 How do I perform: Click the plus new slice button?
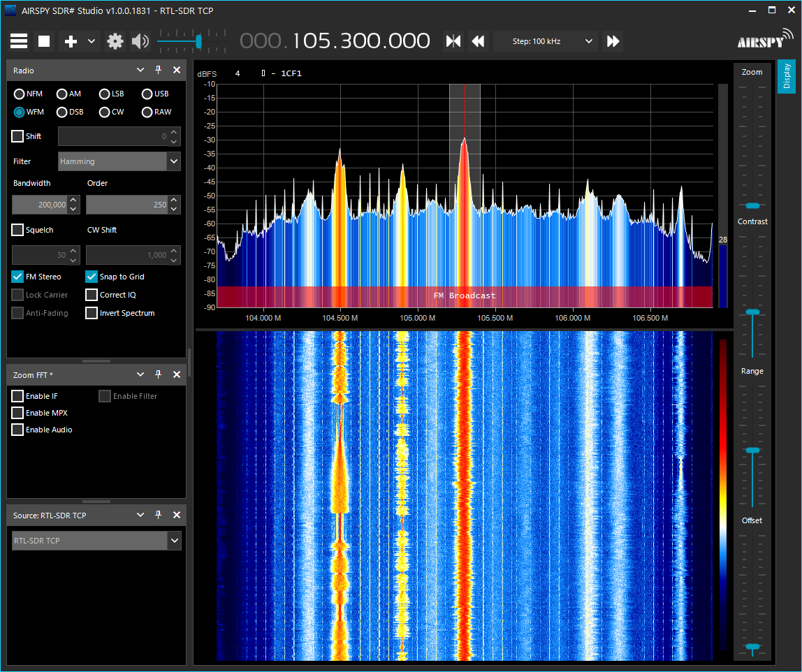coord(71,41)
